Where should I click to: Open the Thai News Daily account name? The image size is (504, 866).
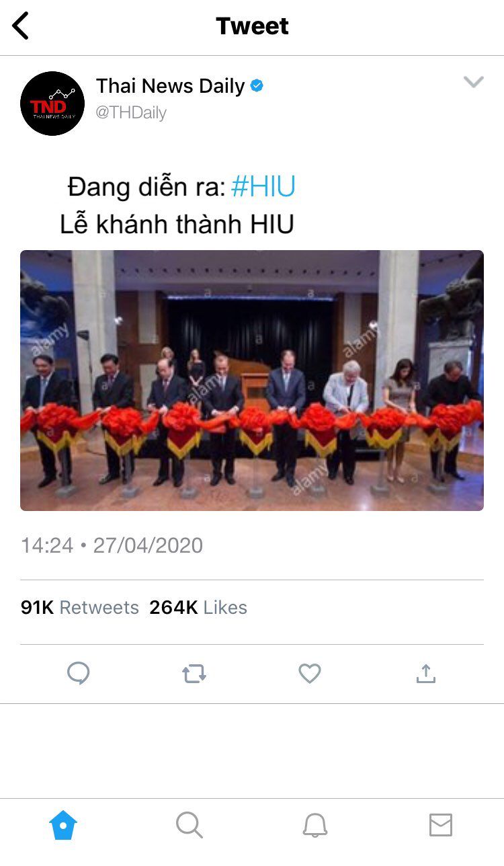(x=171, y=86)
